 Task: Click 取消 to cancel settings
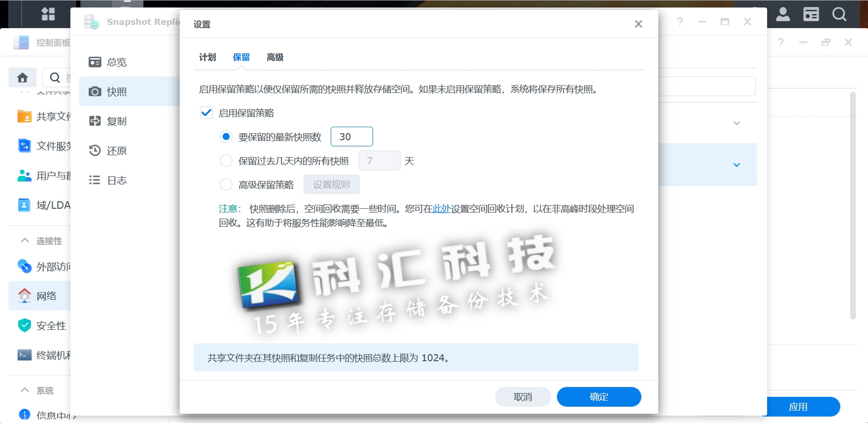point(523,397)
